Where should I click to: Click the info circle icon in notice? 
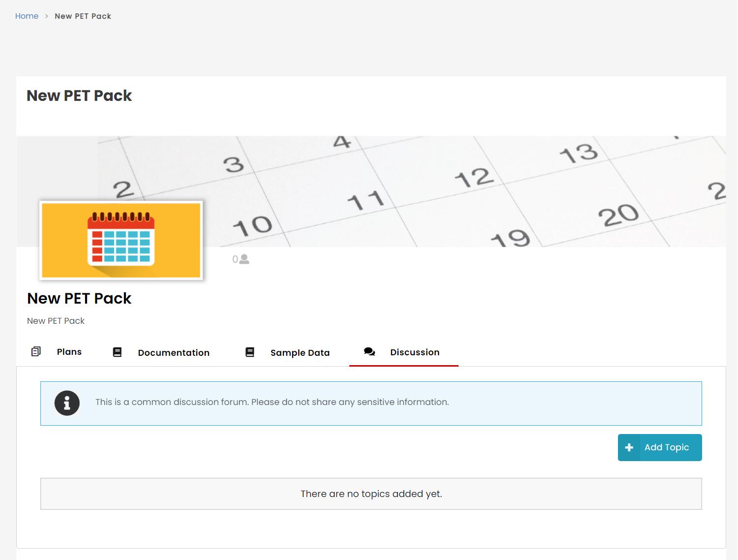tap(67, 403)
